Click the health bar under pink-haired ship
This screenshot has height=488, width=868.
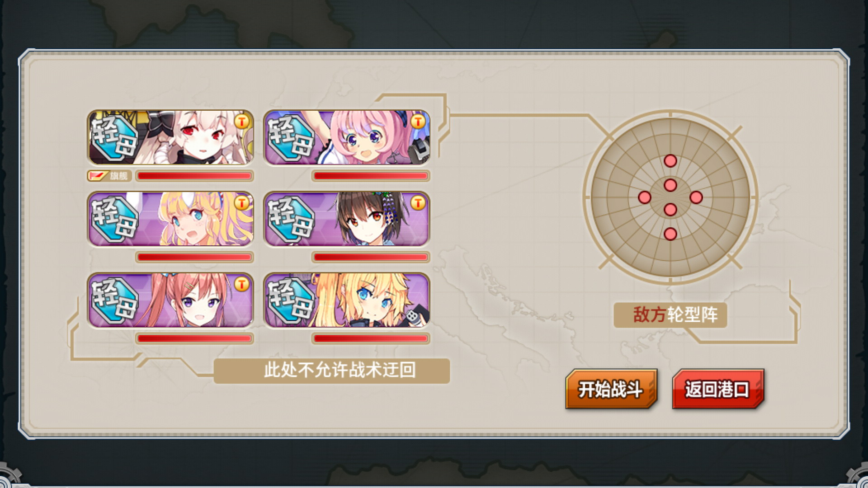click(371, 176)
